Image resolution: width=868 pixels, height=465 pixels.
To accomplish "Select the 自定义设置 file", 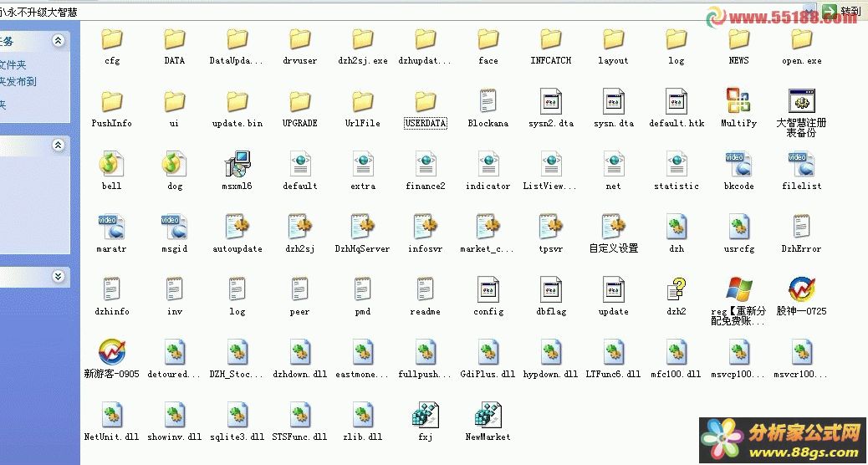I will click(x=613, y=235).
